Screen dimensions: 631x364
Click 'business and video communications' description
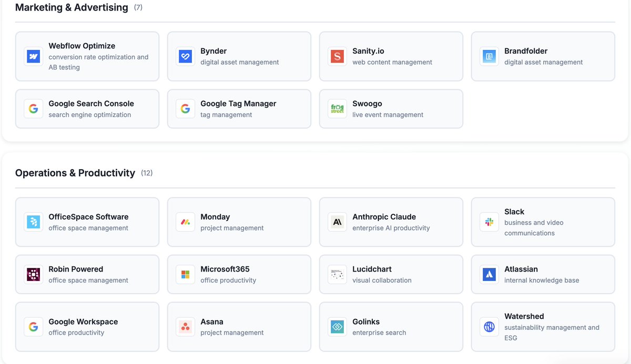534,228
